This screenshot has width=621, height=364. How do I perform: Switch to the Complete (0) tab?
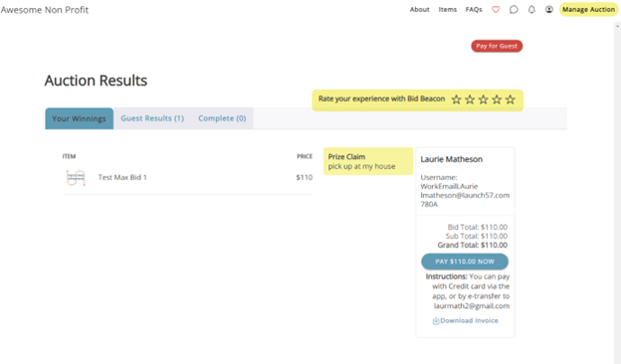click(222, 118)
